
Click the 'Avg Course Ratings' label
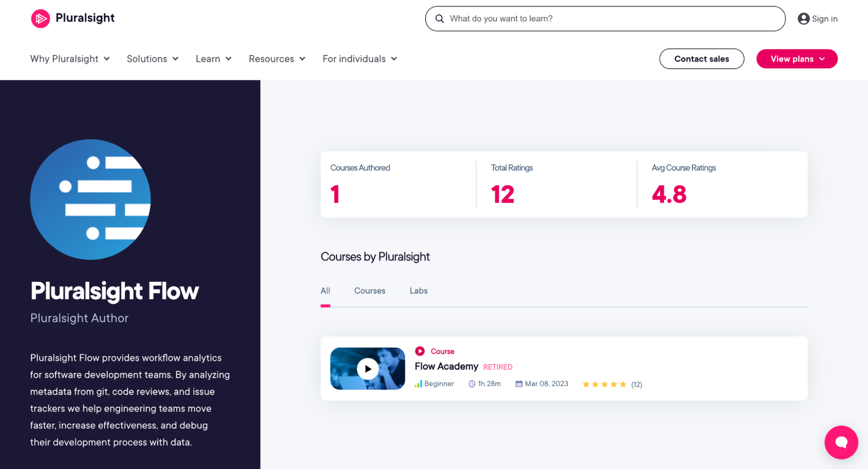tap(684, 168)
